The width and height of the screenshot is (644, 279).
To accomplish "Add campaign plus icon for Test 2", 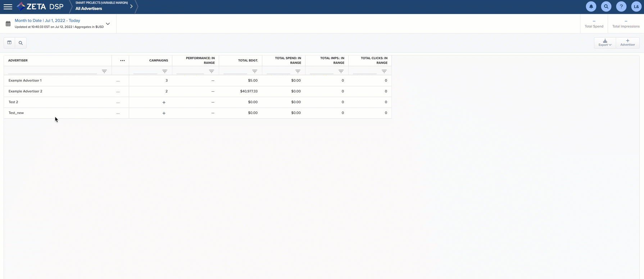I will point(164,102).
